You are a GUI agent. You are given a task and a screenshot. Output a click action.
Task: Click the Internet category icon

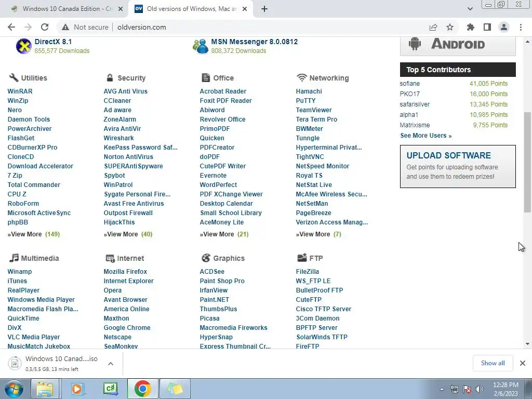(x=110, y=258)
